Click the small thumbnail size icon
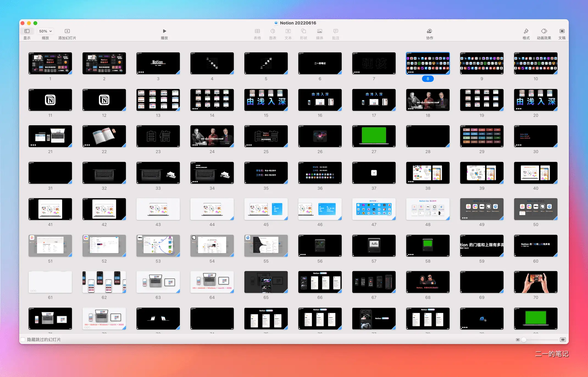588x377 pixels. coord(518,340)
